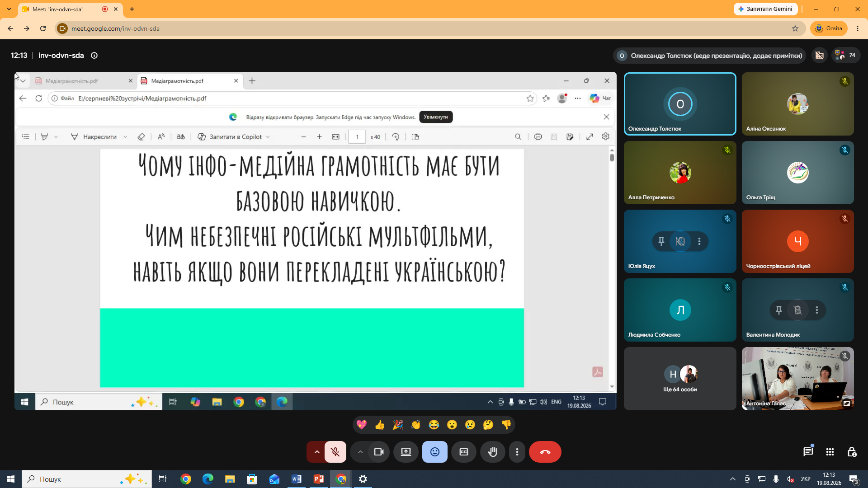Viewport: 868px width, 488px height.
Task: Unmute the microphone in Meet
Action: [x=335, y=452]
